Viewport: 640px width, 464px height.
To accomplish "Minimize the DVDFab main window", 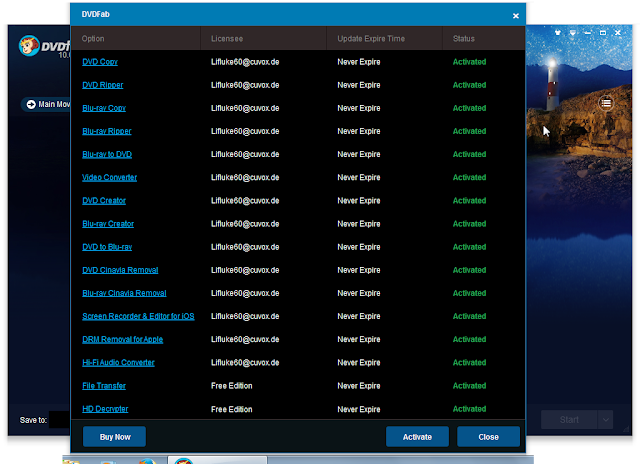I will [x=588, y=33].
